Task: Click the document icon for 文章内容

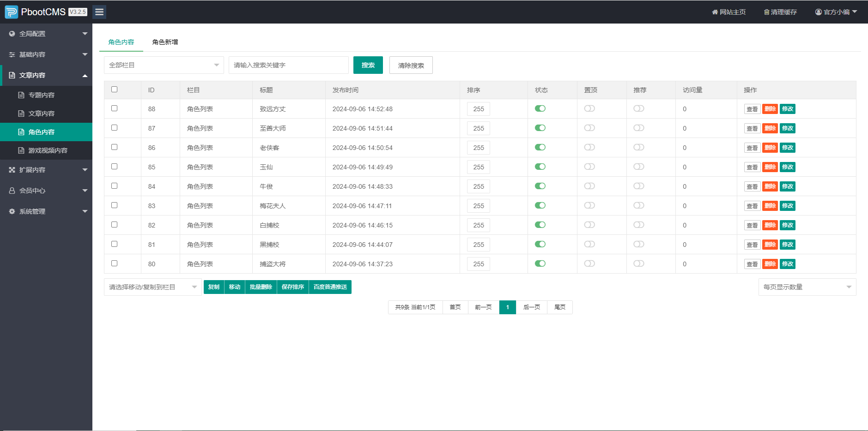Action: pos(12,75)
